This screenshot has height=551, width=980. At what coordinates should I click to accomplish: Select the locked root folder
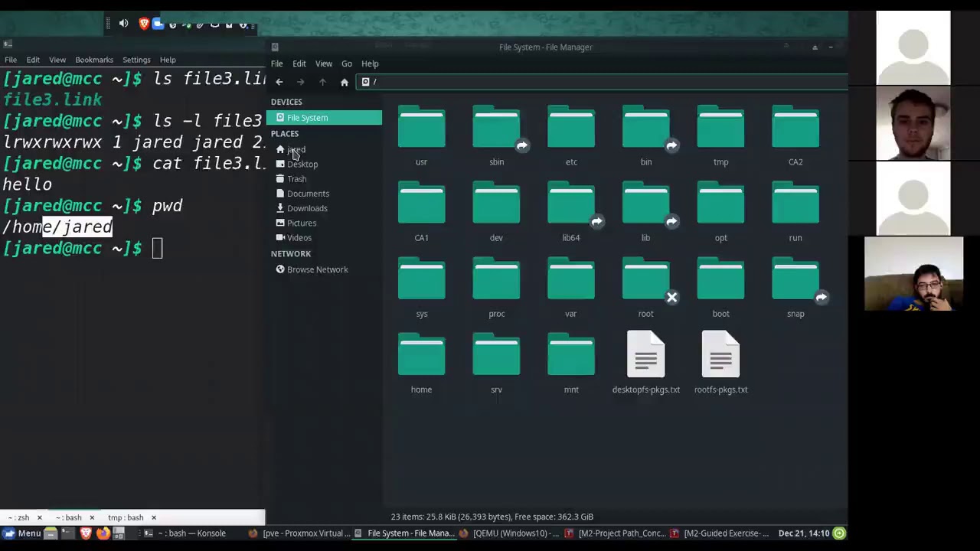(646, 287)
